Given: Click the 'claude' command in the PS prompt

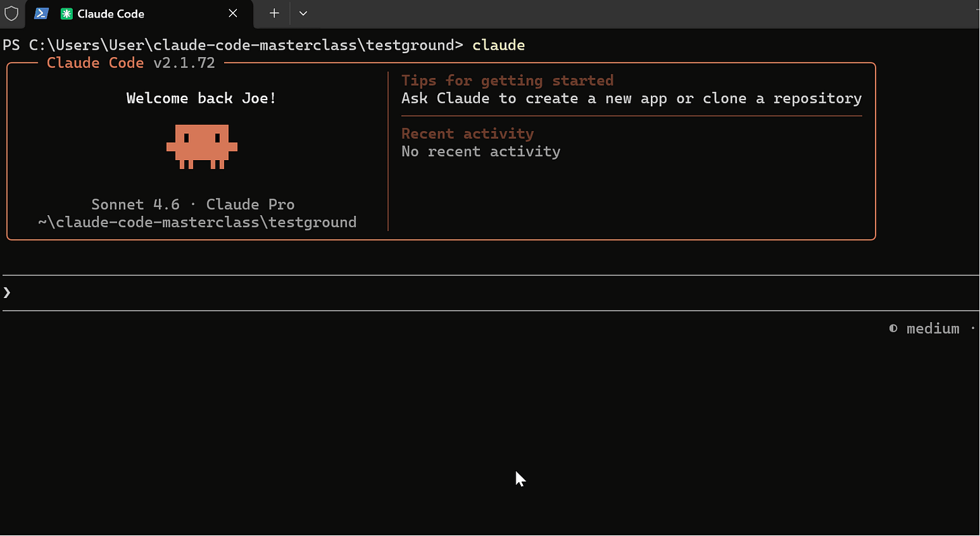Looking at the screenshot, I should 499,45.
